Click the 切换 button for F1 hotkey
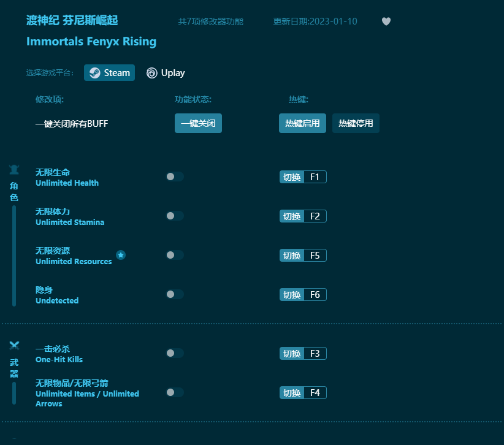 tap(292, 177)
